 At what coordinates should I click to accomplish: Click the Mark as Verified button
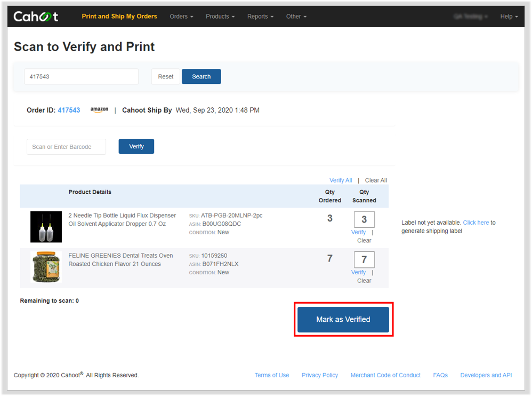pos(343,320)
